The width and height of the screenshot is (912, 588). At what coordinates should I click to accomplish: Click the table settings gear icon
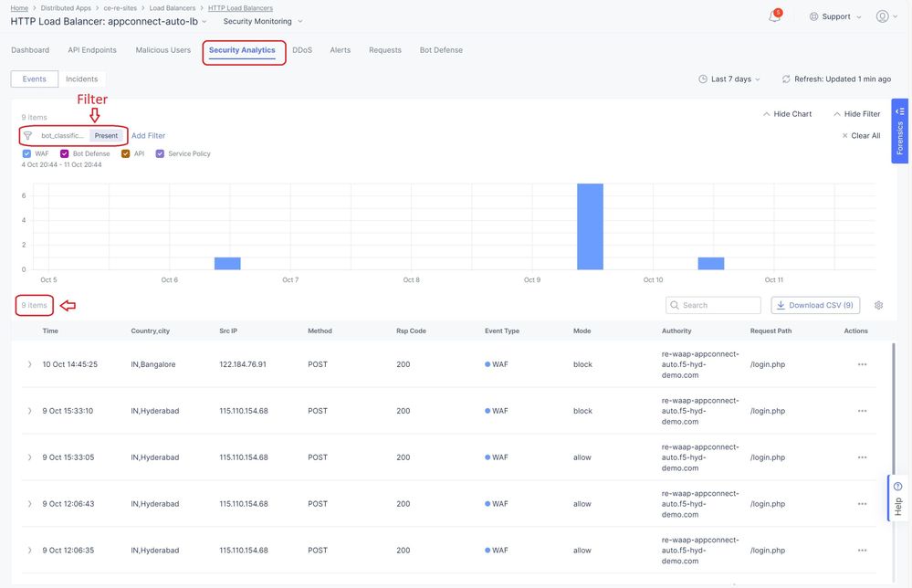pos(878,306)
